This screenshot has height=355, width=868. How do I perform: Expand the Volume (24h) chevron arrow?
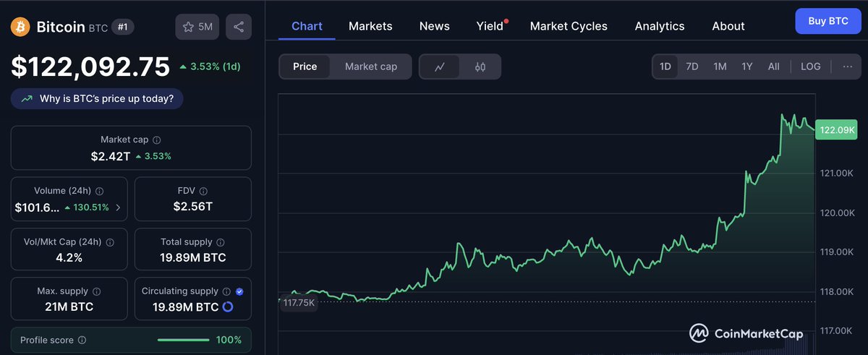point(118,208)
